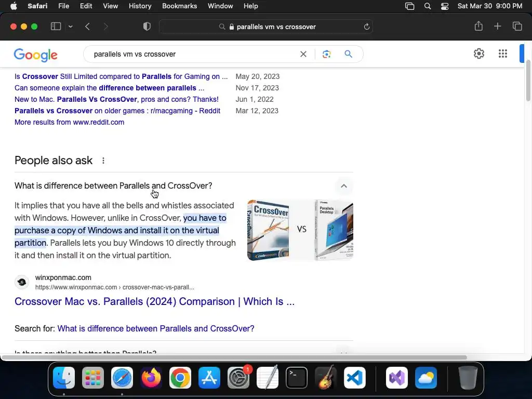The width and height of the screenshot is (532, 399).
Task: Open Spotlight search in menu bar
Action: pyautogui.click(x=428, y=6)
